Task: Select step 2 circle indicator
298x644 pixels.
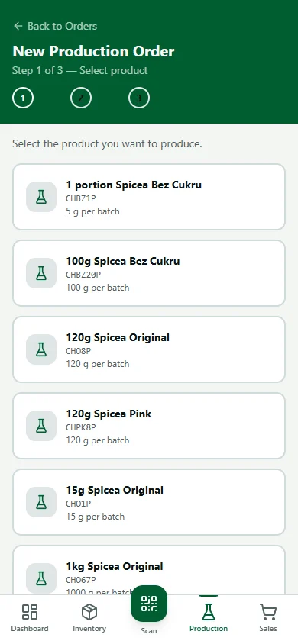Action: point(81,98)
